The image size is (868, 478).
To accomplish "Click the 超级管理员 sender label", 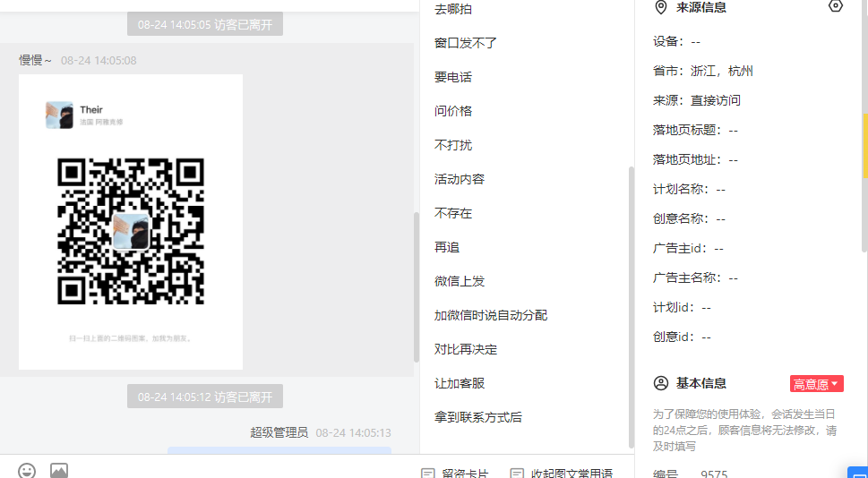I will coord(279,432).
